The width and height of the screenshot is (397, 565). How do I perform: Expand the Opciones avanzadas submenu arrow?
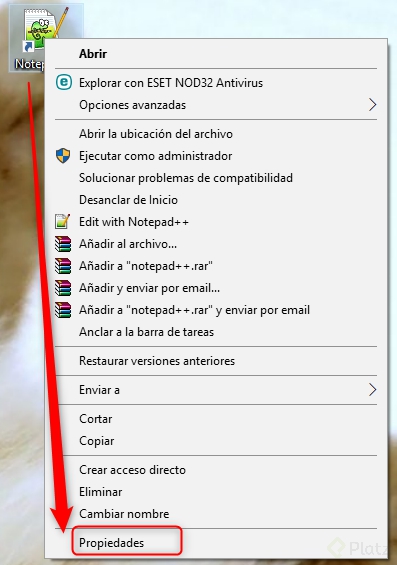373,105
